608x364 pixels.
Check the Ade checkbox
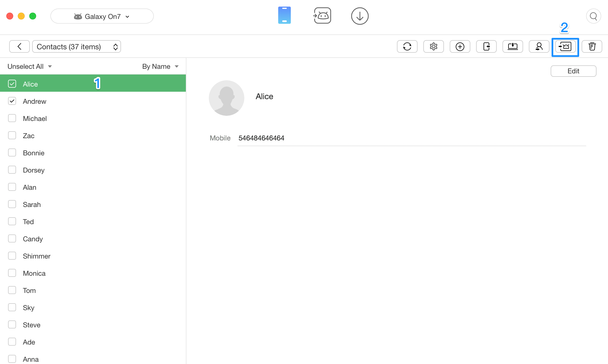(12, 342)
